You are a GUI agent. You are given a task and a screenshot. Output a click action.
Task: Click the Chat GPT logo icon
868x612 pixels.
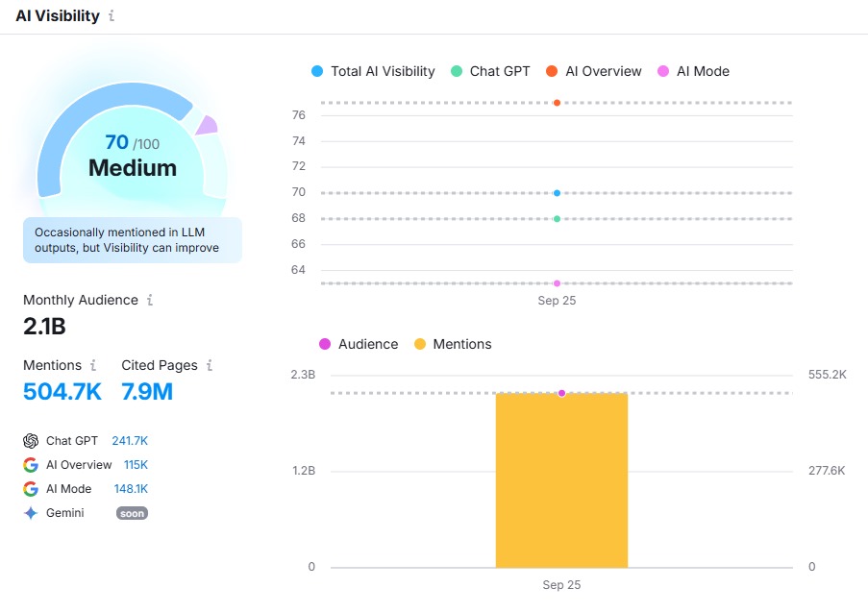(31, 441)
